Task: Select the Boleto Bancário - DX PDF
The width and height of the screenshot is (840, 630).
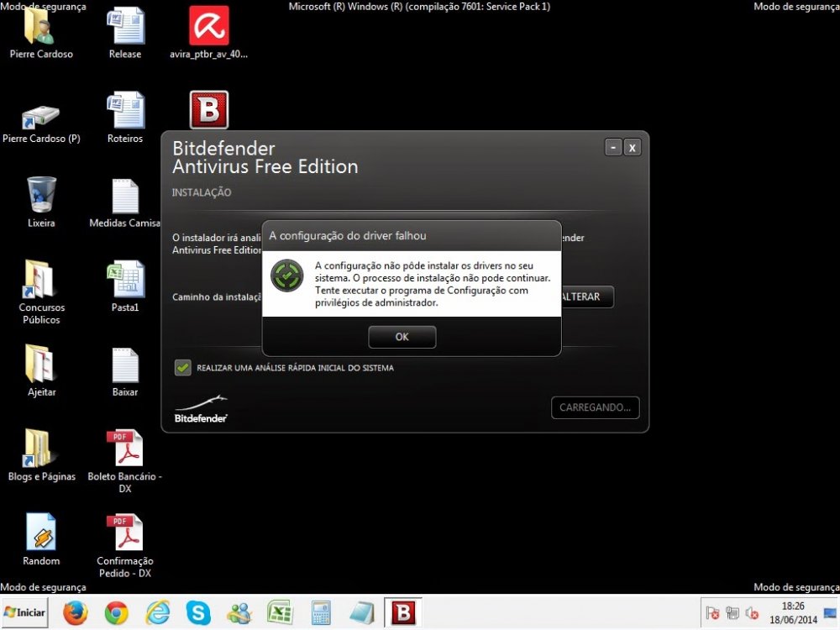Action: (125, 462)
